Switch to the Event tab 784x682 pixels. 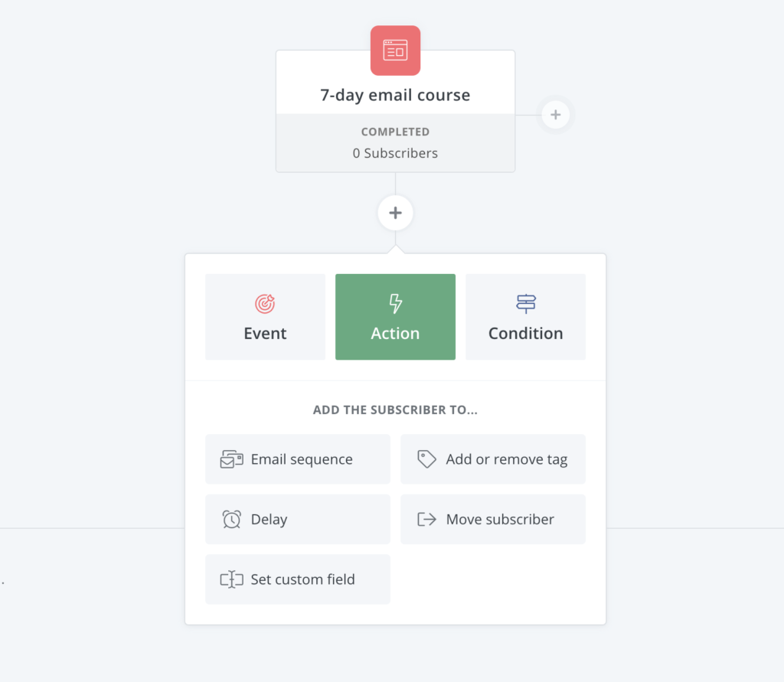click(x=265, y=316)
